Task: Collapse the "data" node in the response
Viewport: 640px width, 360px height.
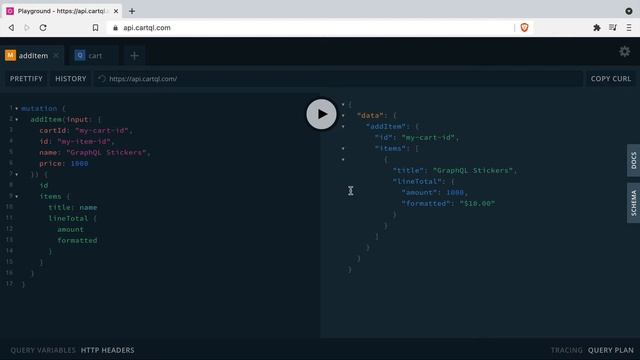Action: point(343,116)
